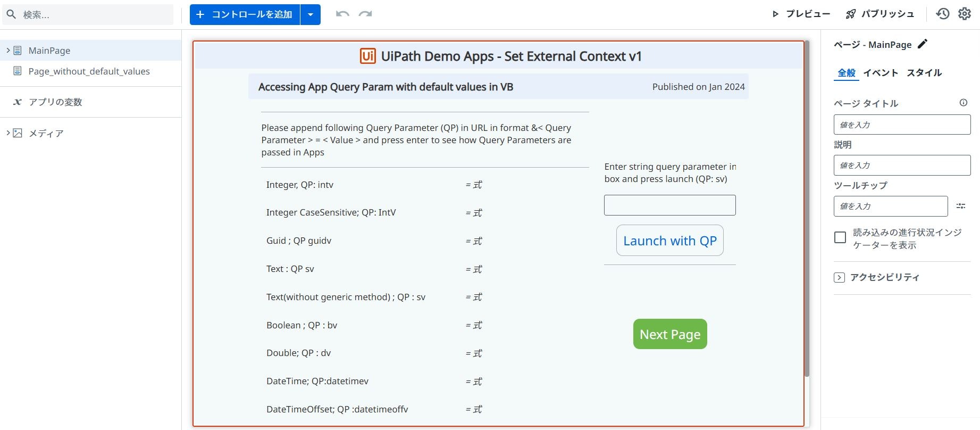
Task: Select the DateTimeOffset; QP :datetimeoffv label
Action: click(x=337, y=409)
